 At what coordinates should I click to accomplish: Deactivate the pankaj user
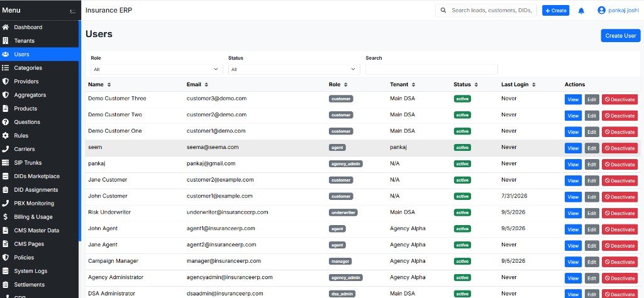click(619, 165)
